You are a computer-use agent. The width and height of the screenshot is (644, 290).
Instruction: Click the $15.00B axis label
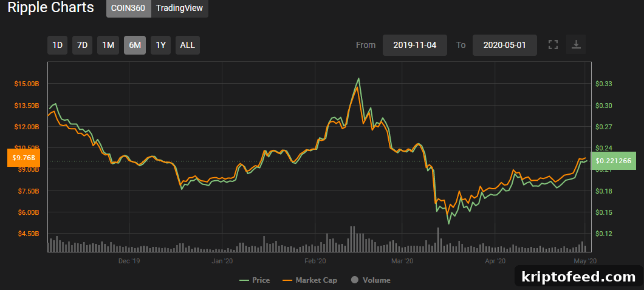(x=28, y=84)
